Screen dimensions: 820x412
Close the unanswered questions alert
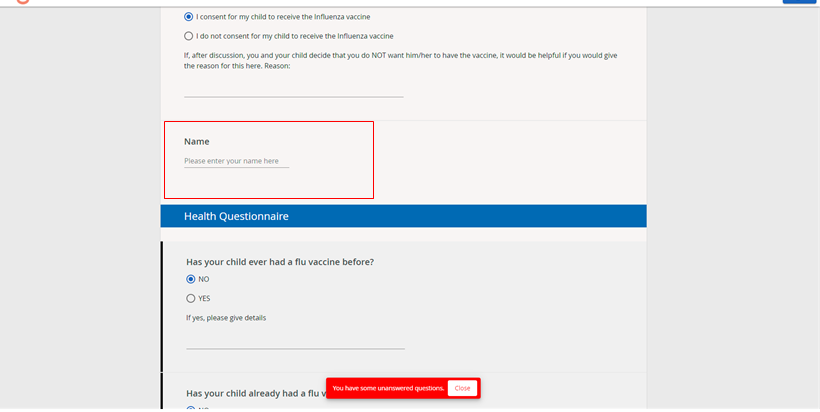coord(462,388)
